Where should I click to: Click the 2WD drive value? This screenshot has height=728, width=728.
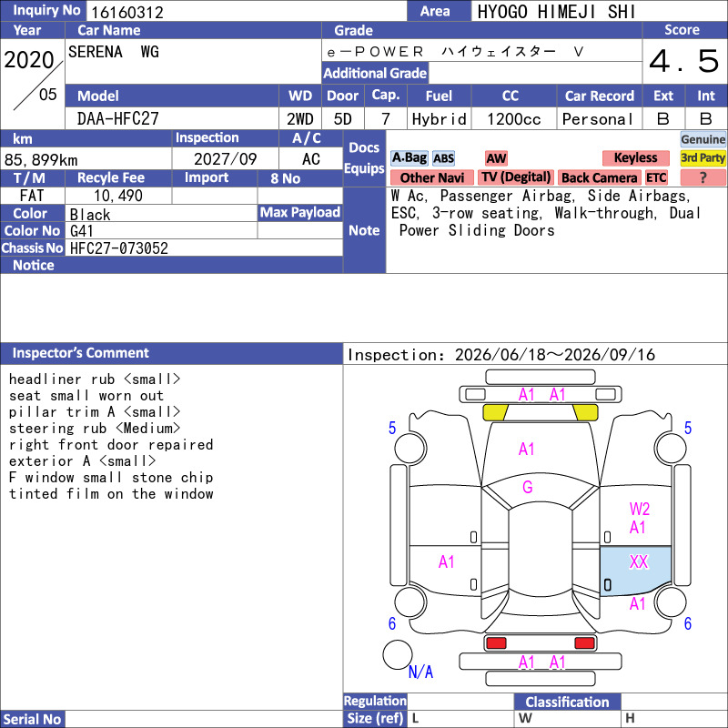[300, 119]
